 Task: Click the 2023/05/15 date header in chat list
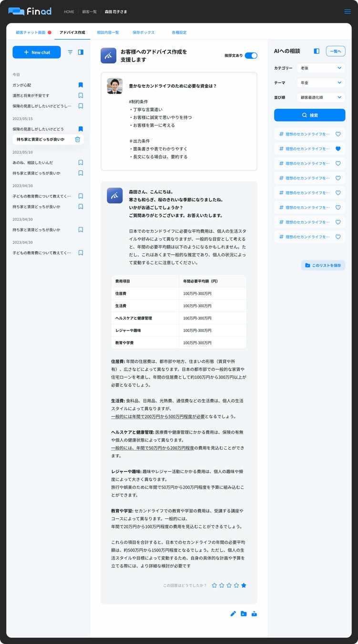[22, 118]
